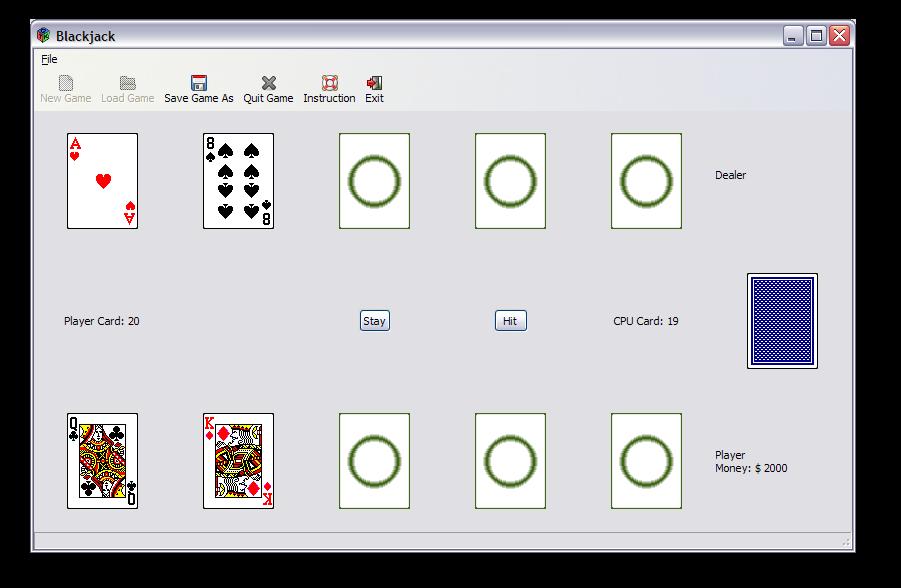Click the "Player" label above Money
This screenshot has width=901, height=588.
click(730, 455)
